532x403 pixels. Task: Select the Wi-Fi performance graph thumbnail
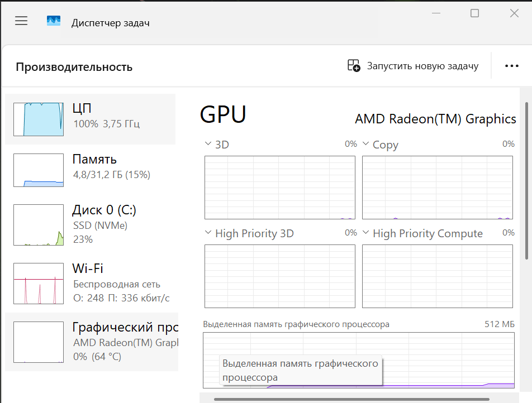point(37,283)
